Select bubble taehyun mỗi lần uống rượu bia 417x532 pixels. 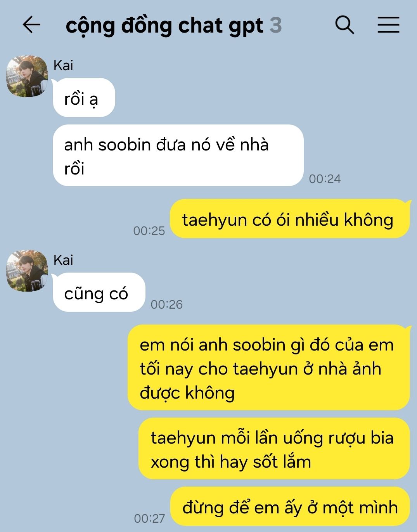[274, 449]
